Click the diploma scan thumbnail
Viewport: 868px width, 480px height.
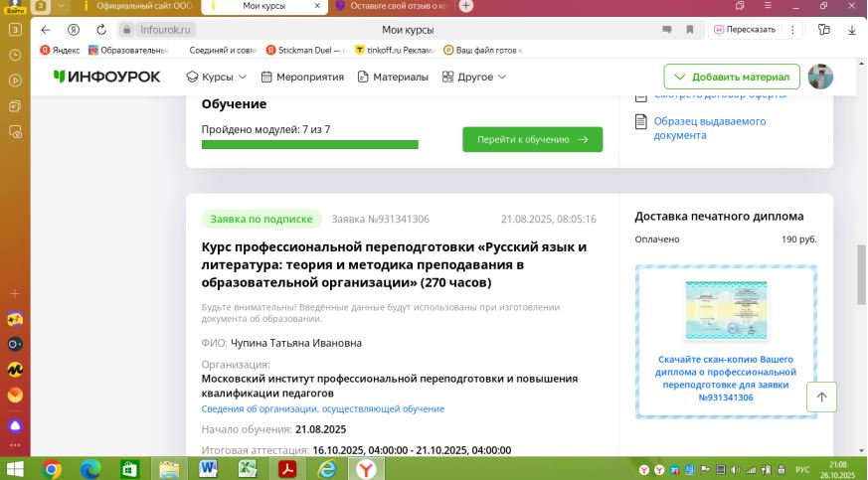726,310
